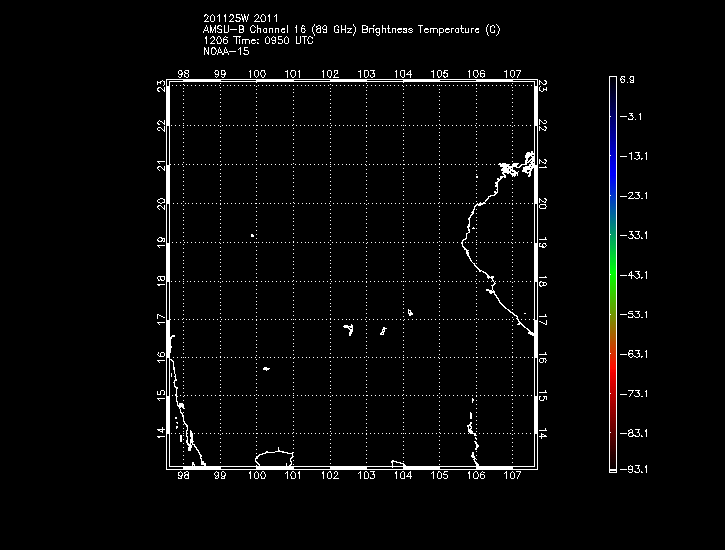The width and height of the screenshot is (725, 550).
Task: Click the small island near latitude 16, longitude 100
Action: (x=266, y=369)
